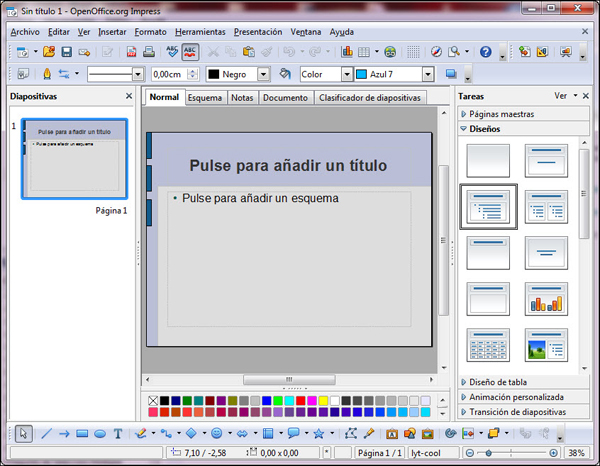Save the presentation with the floppy icon
600x466 pixels.
(x=67, y=52)
